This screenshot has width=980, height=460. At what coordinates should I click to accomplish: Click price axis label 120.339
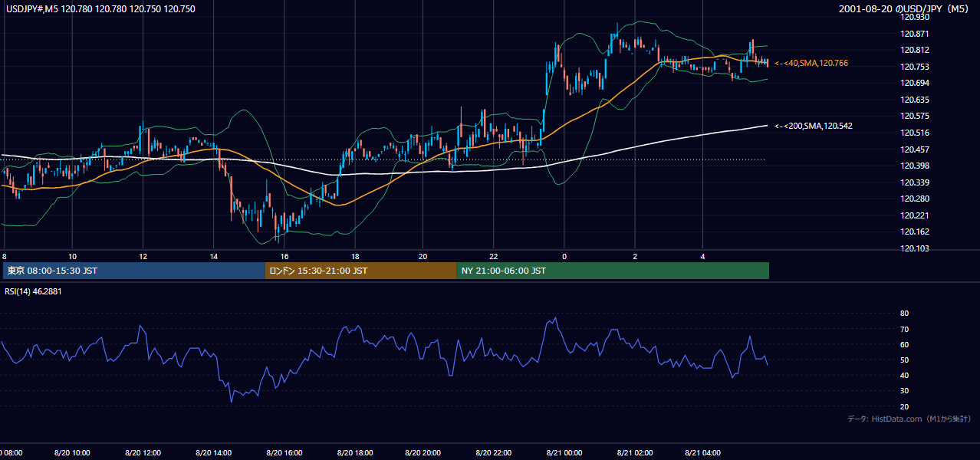(x=915, y=182)
